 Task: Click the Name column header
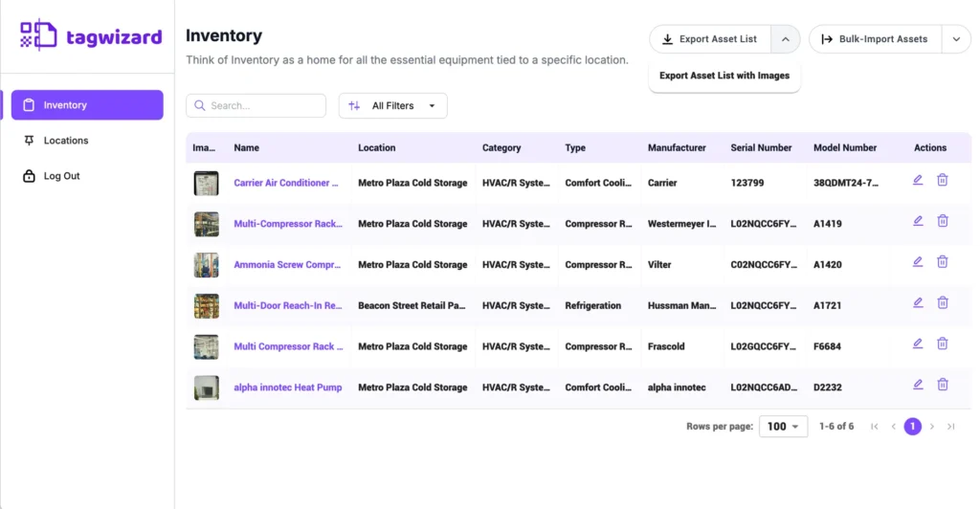point(246,148)
